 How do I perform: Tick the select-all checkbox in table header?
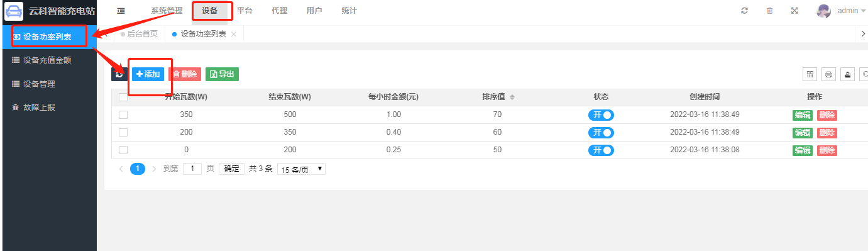(x=123, y=97)
